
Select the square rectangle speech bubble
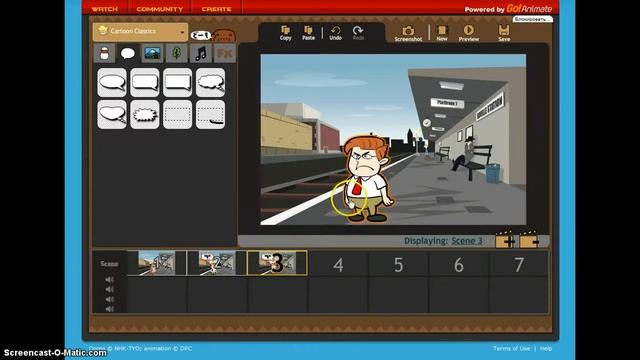[x=178, y=82]
